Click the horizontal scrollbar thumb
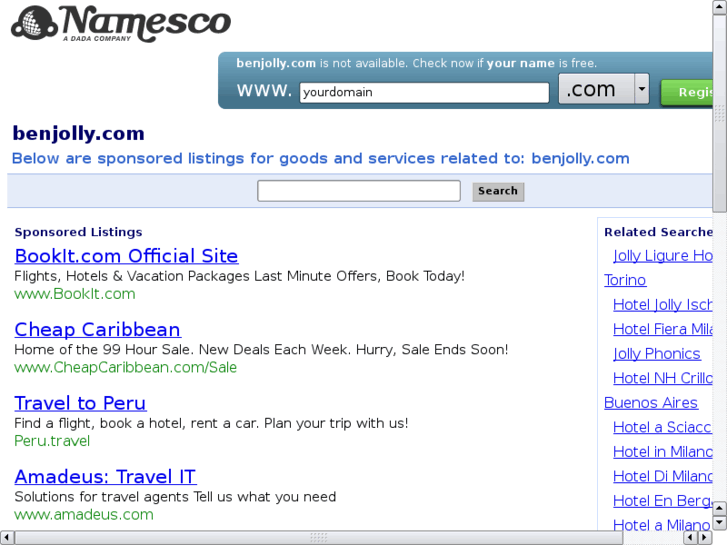 318,538
